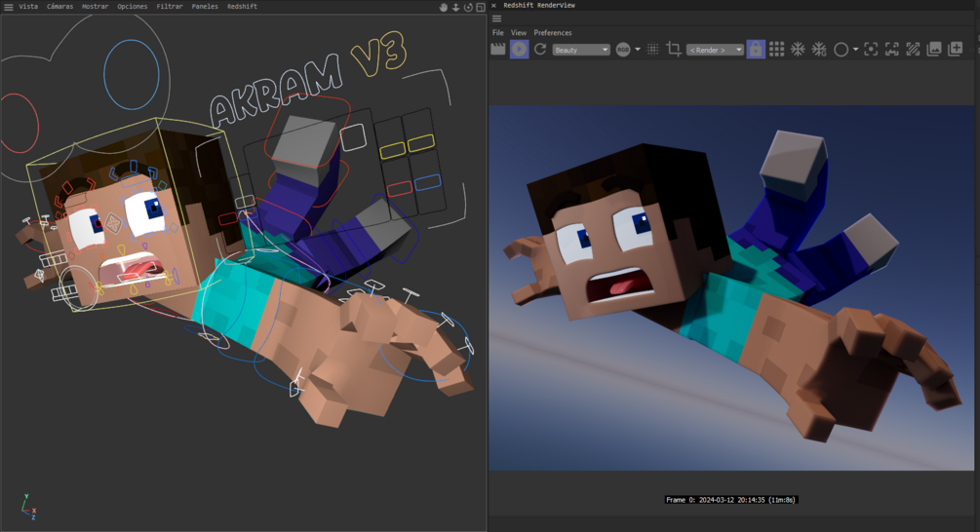Select the red circle rig control
Viewport: 980px width, 532px height.
point(20,123)
